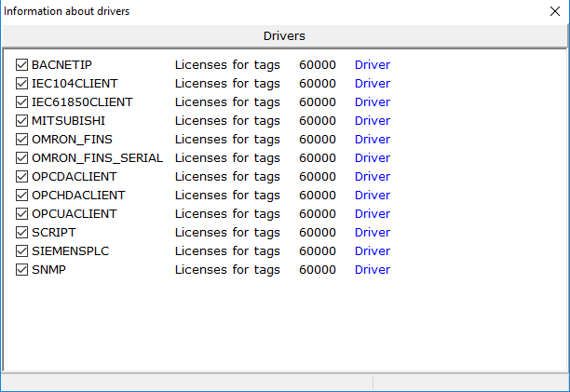The width and height of the screenshot is (570, 392).
Task: Open the Driver link for BACNETIP
Action: [x=373, y=64]
